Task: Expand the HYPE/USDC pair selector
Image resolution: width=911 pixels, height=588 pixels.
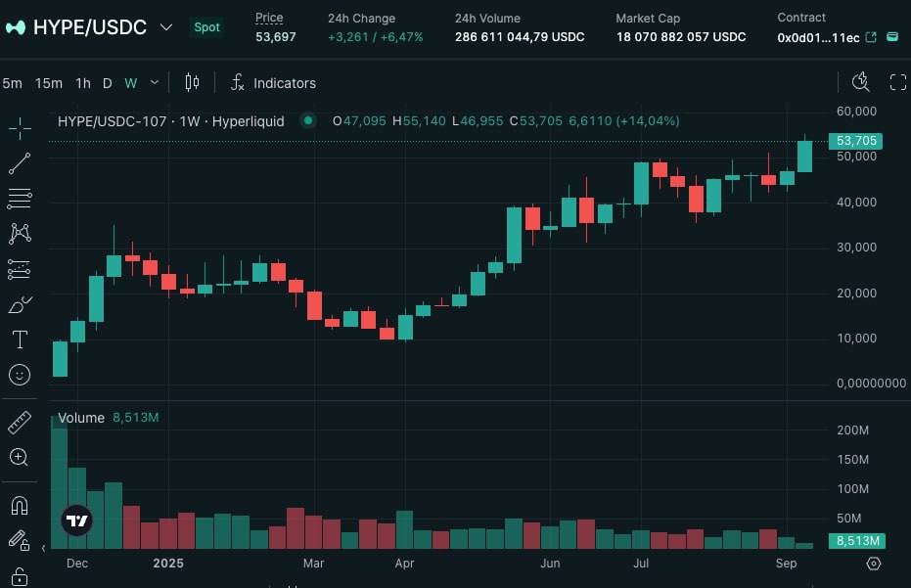Action: click(x=166, y=27)
